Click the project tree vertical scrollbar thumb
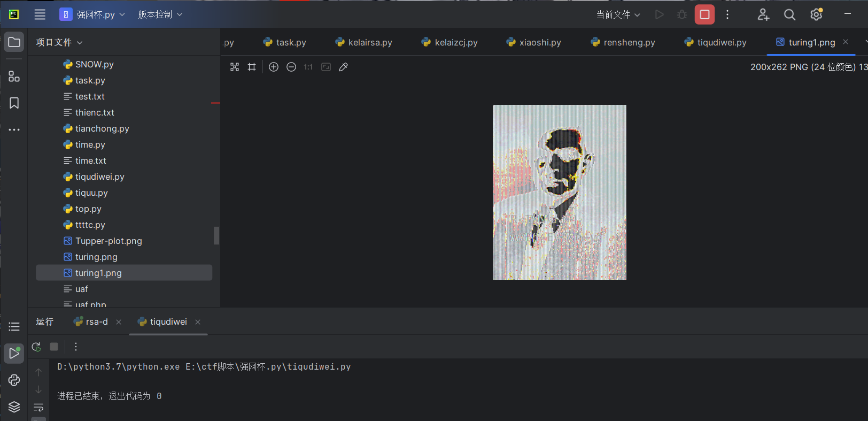Screen dimensions: 868x421 click(216, 235)
